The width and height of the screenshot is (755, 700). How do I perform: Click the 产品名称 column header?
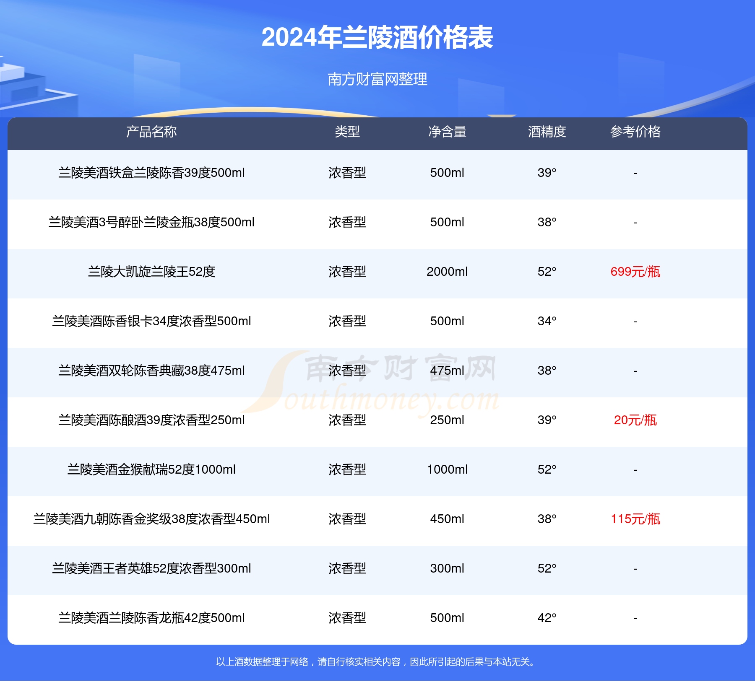click(x=151, y=132)
